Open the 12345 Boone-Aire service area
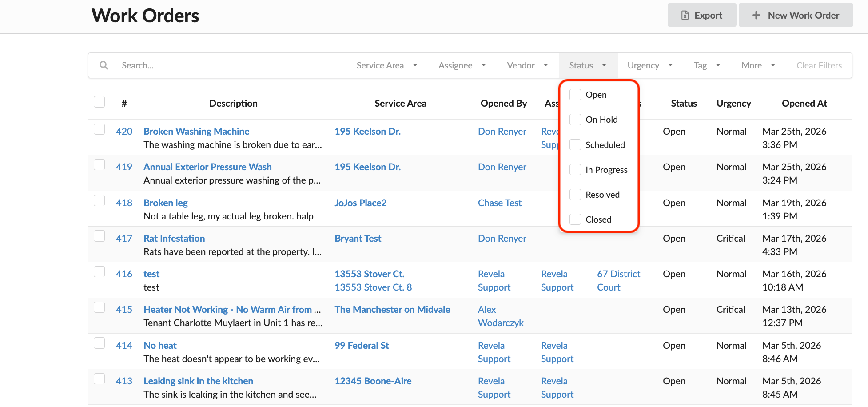This screenshot has height=407, width=868. tap(373, 381)
